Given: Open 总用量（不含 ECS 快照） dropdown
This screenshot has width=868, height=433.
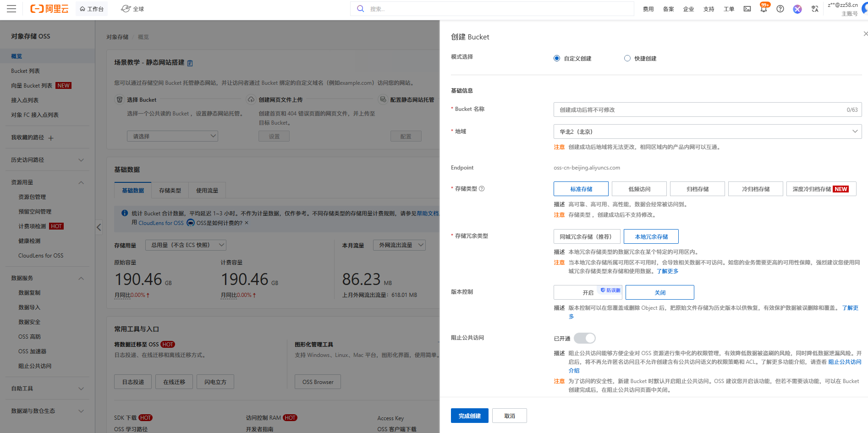Looking at the screenshot, I should click(x=186, y=245).
